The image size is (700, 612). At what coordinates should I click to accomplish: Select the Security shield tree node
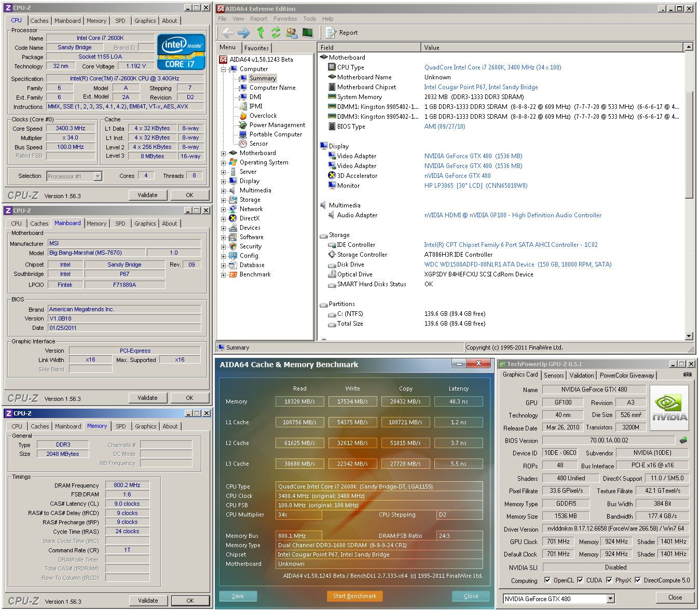233,246
